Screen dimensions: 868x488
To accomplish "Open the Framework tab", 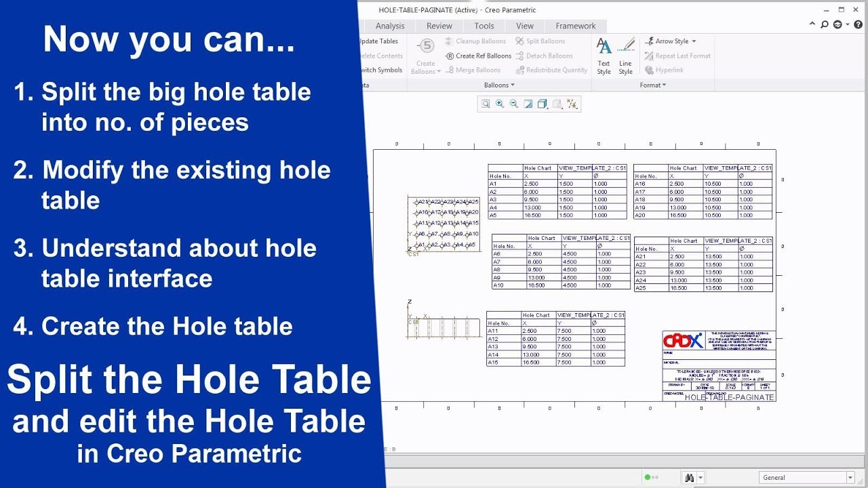I will coord(576,26).
